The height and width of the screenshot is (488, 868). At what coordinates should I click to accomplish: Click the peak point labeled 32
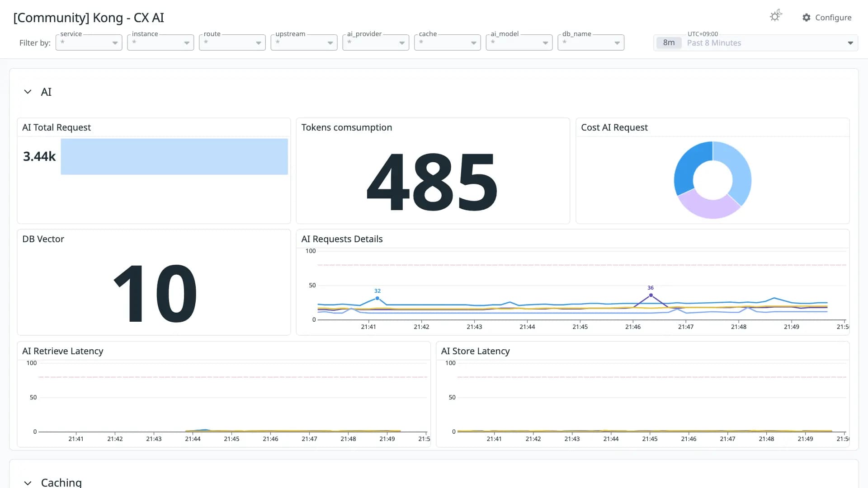coord(377,298)
